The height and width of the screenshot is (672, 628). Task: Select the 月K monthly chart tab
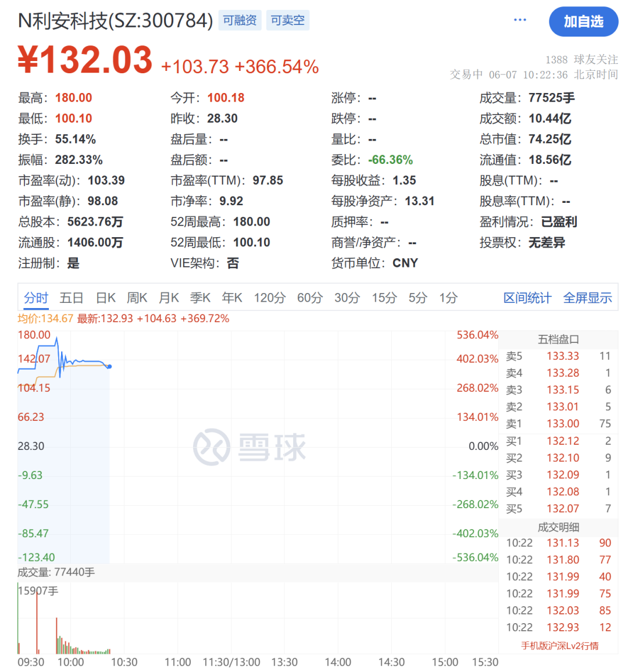[168, 298]
